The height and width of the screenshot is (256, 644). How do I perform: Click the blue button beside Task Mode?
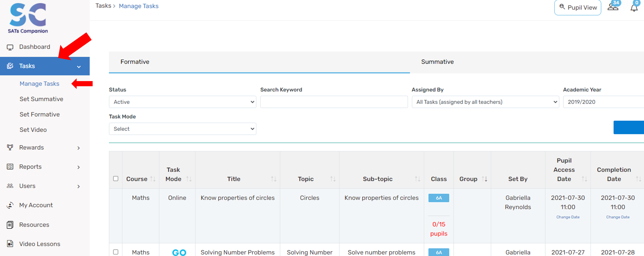(628, 127)
